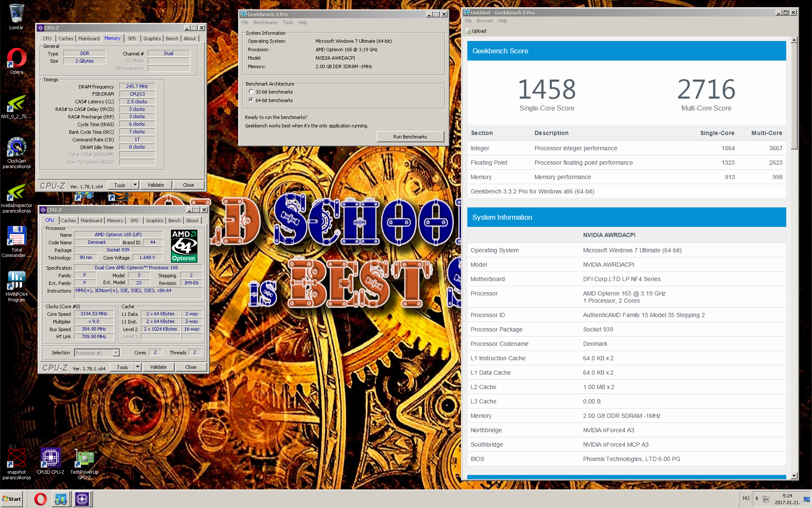Click the Geekbench results scrollbar down arrow
The width and height of the screenshot is (812, 508).
coord(794,476)
